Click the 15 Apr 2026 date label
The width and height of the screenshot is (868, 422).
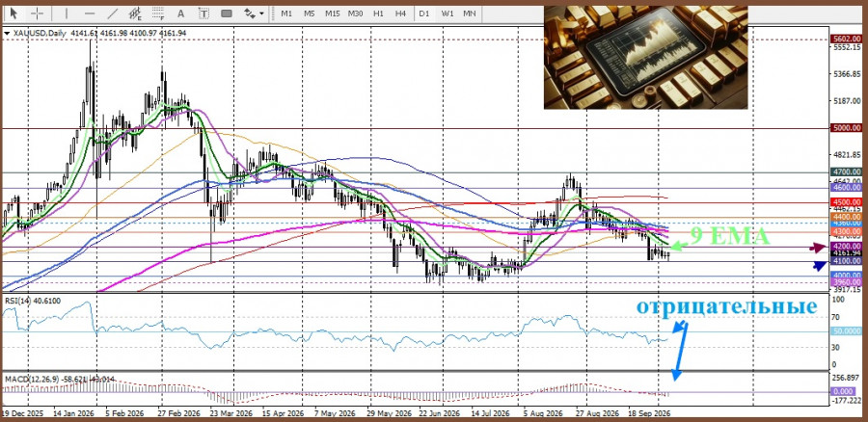[283, 413]
